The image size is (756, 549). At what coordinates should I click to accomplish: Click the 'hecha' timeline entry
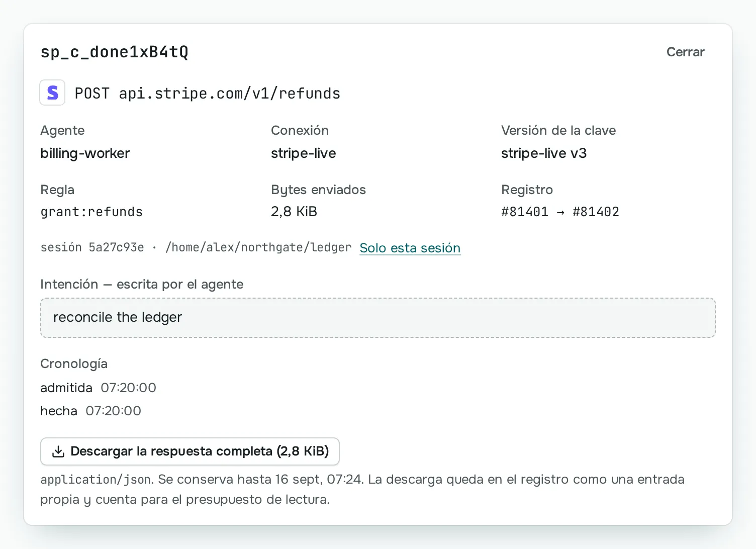(x=91, y=411)
